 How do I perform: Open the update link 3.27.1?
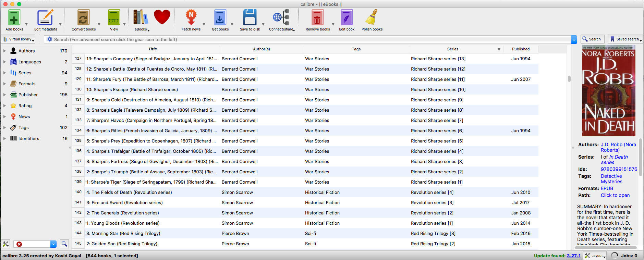click(x=573, y=256)
